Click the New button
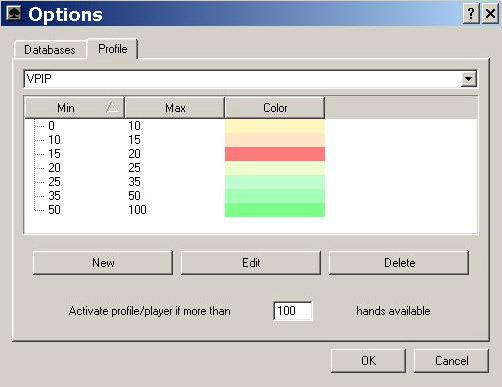The width and height of the screenshot is (502, 387). [103, 263]
